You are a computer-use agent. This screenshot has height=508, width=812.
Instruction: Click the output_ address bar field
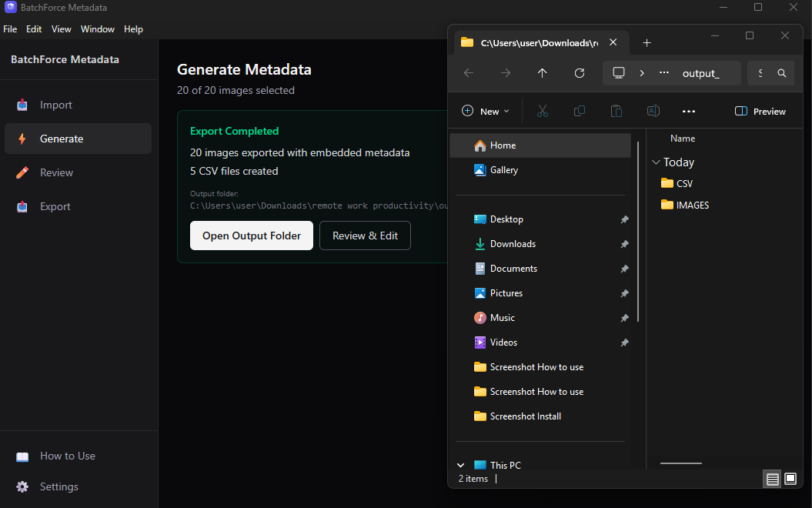click(703, 72)
